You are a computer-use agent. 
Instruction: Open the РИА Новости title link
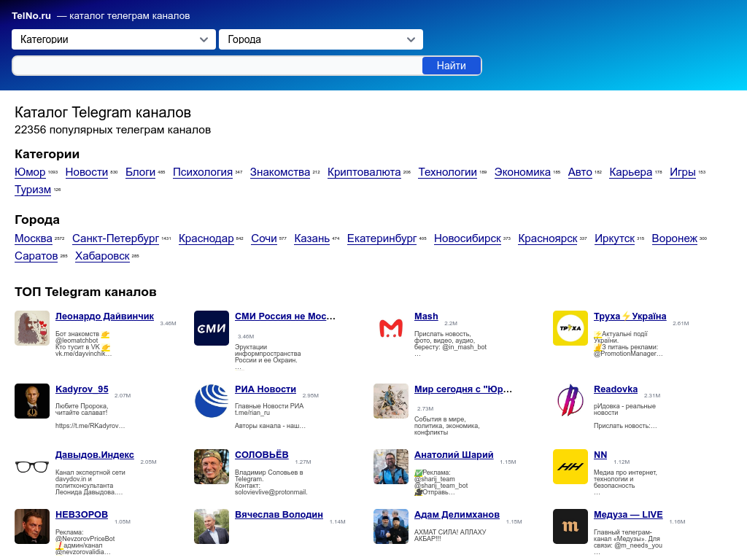point(266,389)
